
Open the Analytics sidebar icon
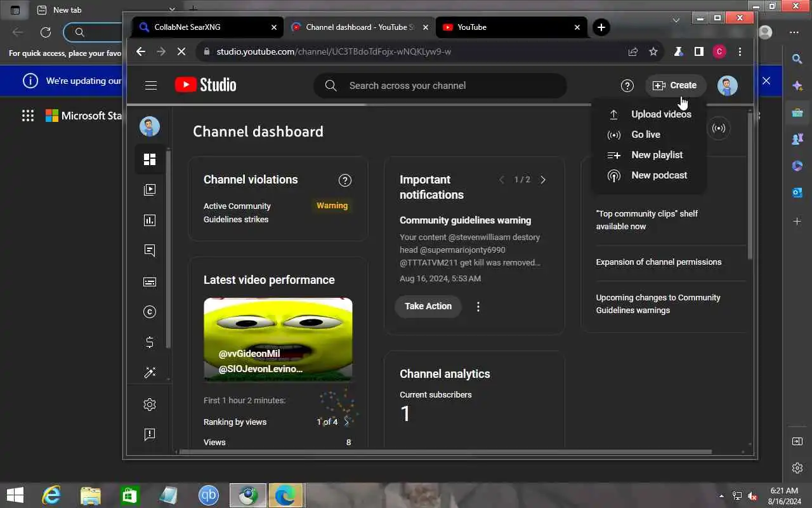150,220
